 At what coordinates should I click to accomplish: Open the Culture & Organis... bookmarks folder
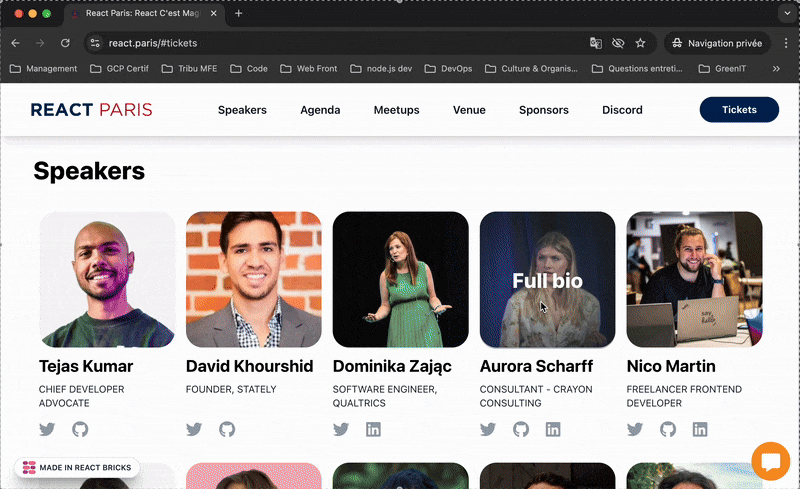coord(531,68)
